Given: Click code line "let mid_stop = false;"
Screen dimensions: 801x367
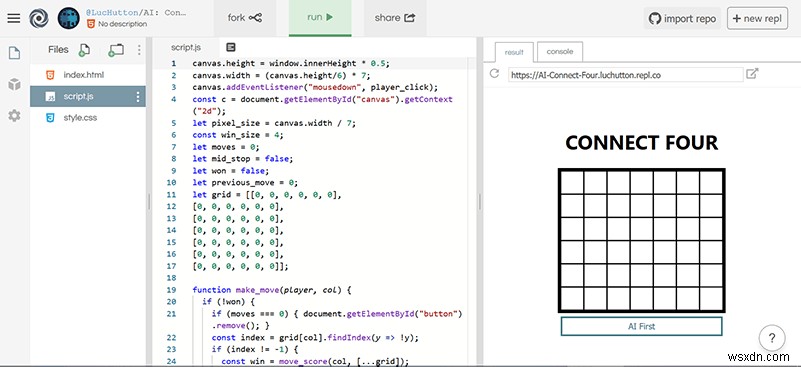Looking at the screenshot, I should tap(243, 159).
